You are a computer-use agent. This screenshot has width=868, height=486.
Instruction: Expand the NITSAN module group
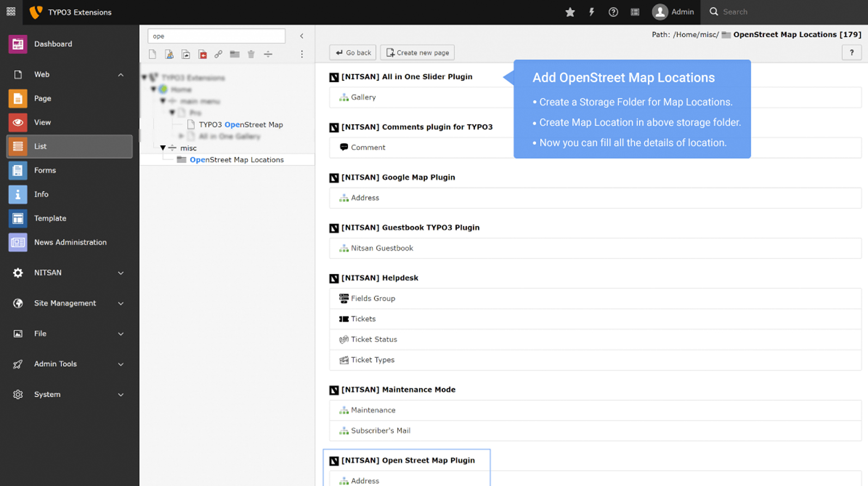[121, 273]
